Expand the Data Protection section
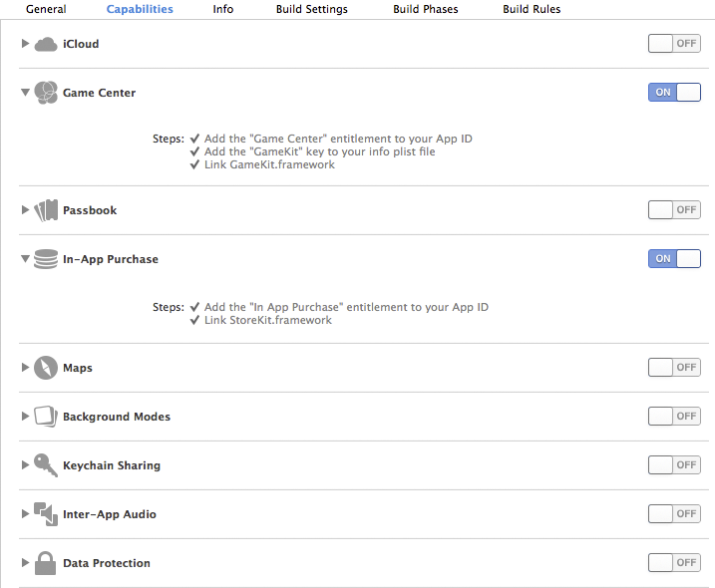The width and height of the screenshot is (715, 588). [x=25, y=562]
